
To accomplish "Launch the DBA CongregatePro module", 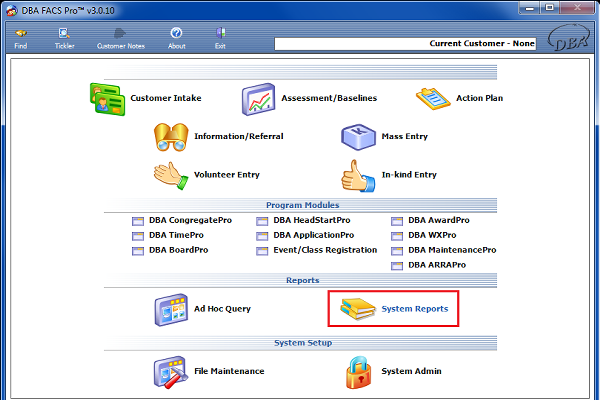I will coord(186,220).
